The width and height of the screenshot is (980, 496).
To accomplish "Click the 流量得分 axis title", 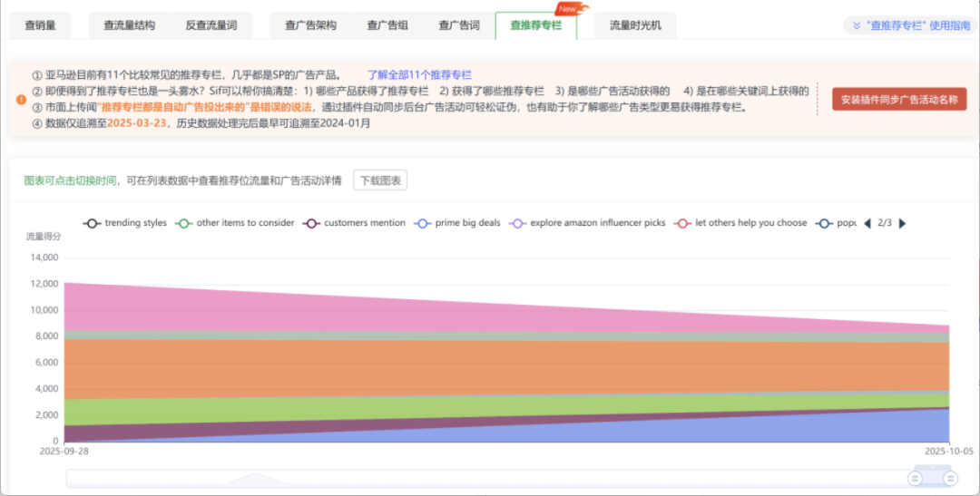I will (x=44, y=237).
